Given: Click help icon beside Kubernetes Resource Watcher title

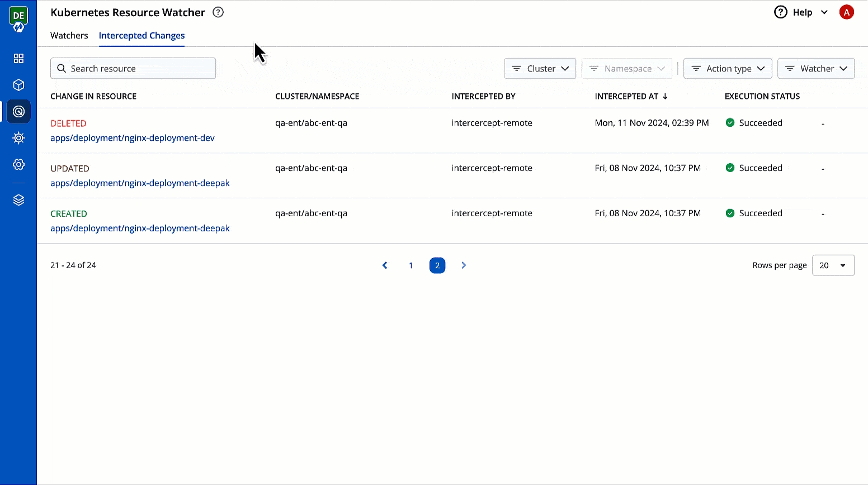Looking at the screenshot, I should coord(218,12).
